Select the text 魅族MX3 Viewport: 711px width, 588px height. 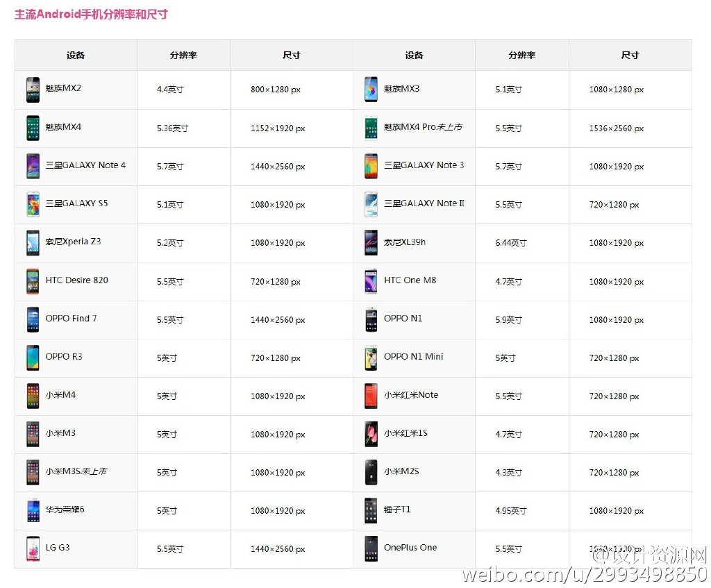tap(401, 89)
